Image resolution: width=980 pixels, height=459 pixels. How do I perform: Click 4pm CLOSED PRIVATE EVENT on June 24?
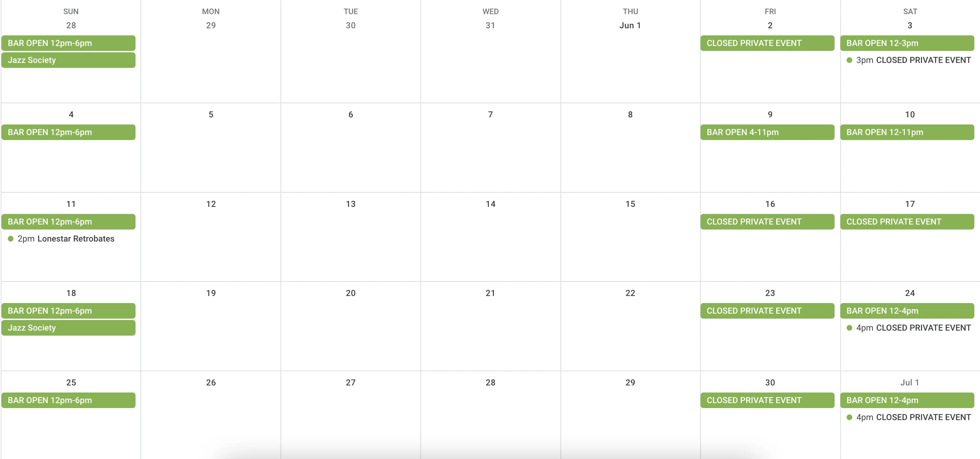tap(909, 328)
